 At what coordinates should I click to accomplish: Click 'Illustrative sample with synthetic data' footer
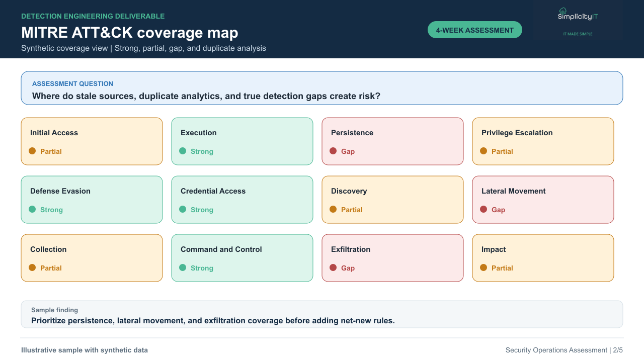[85, 350]
